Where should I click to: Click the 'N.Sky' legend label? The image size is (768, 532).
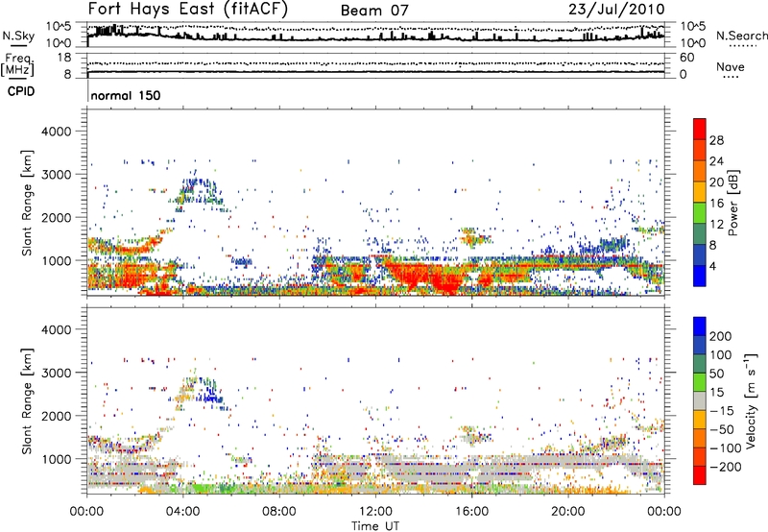tap(18, 36)
